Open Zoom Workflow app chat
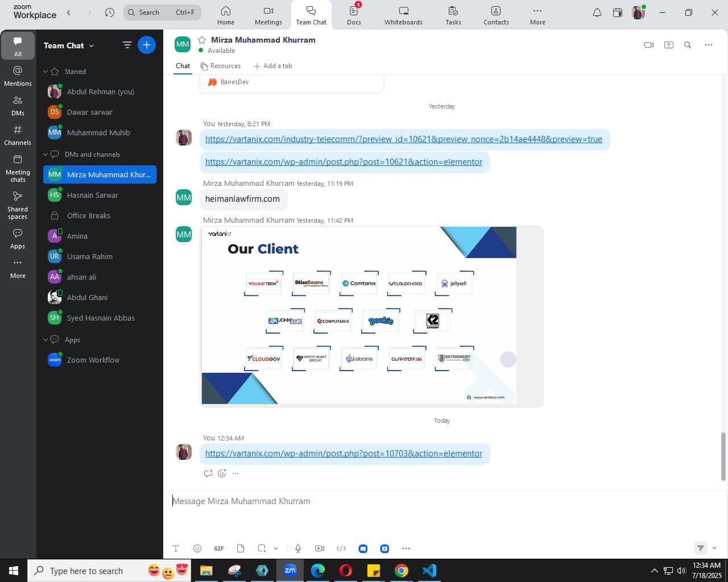 click(x=100, y=360)
